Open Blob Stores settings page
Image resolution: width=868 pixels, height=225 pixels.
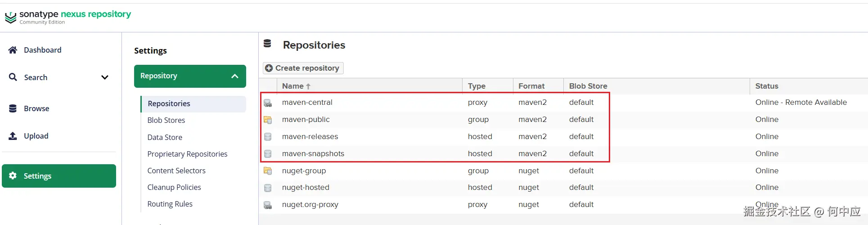click(x=166, y=120)
